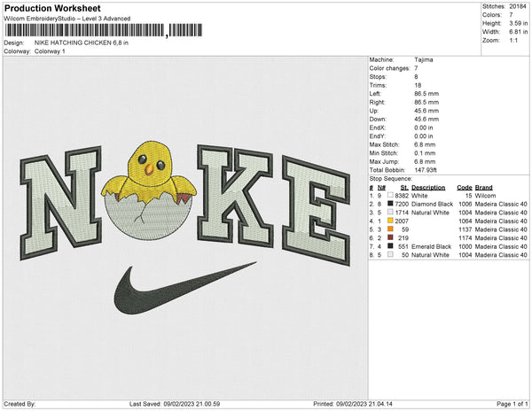Click the orange swatch in stop 5
532x411 pixels.
[x=390, y=229]
